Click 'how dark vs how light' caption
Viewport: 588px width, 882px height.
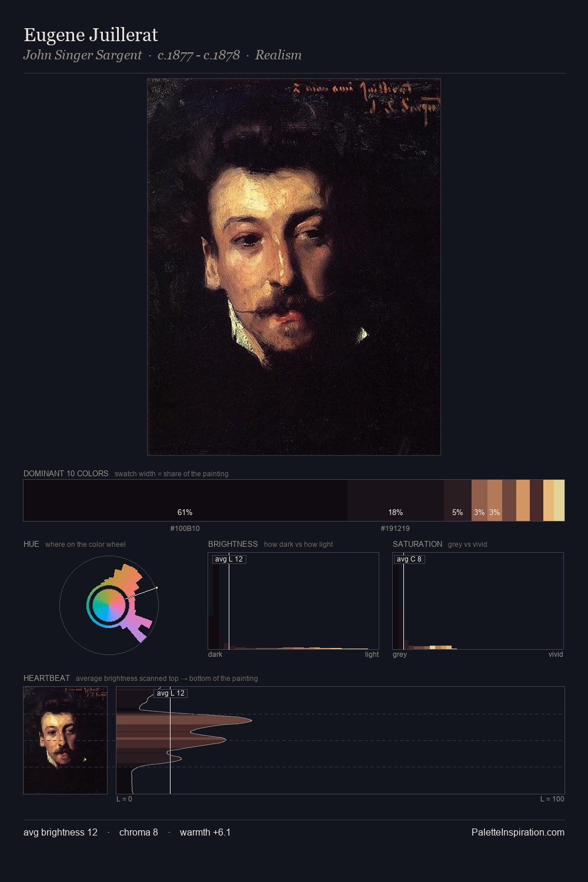[x=299, y=544]
